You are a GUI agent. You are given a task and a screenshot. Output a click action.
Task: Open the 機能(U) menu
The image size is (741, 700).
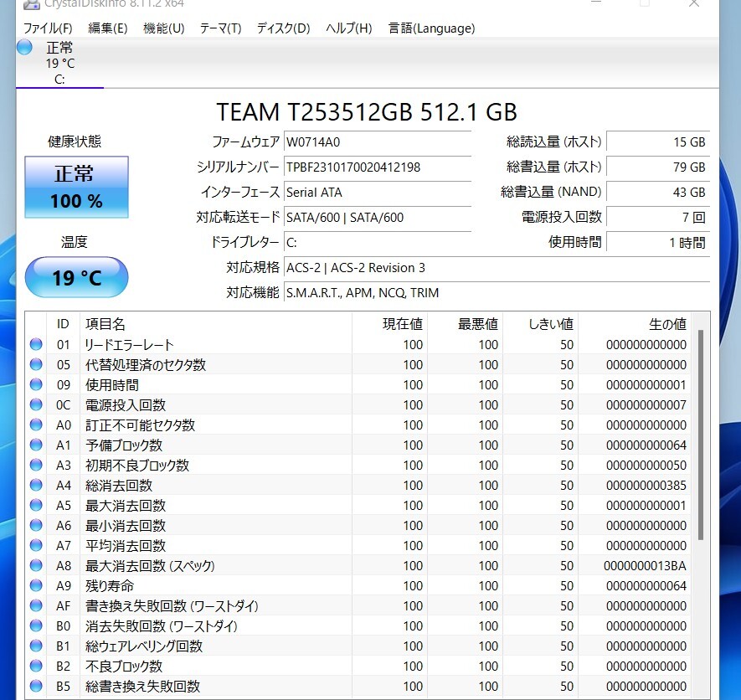coord(163,28)
